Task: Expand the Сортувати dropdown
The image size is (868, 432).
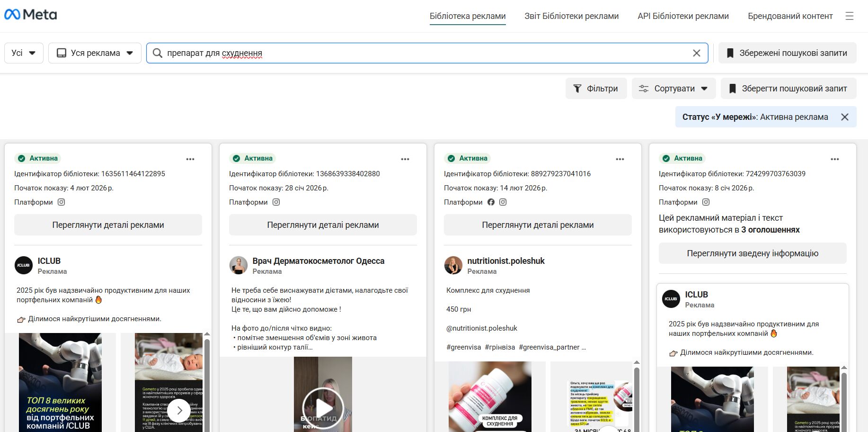Action: tap(673, 89)
